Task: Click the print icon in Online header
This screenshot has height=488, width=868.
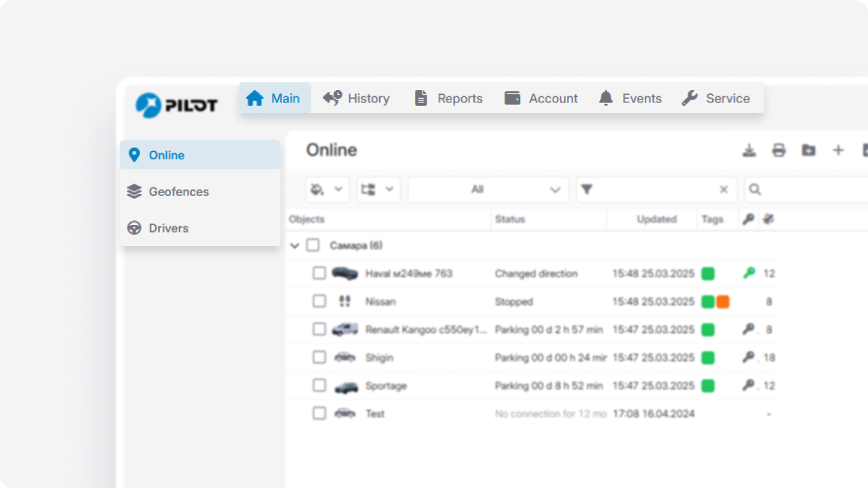Action: (778, 150)
